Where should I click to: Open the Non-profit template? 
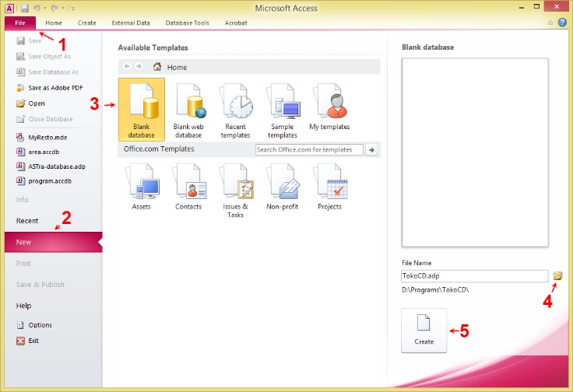coord(283,186)
